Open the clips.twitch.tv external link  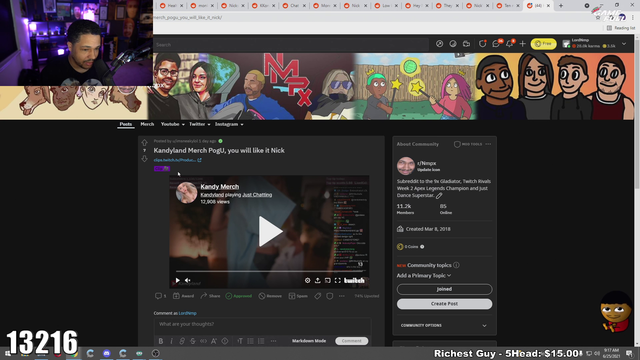click(178, 160)
